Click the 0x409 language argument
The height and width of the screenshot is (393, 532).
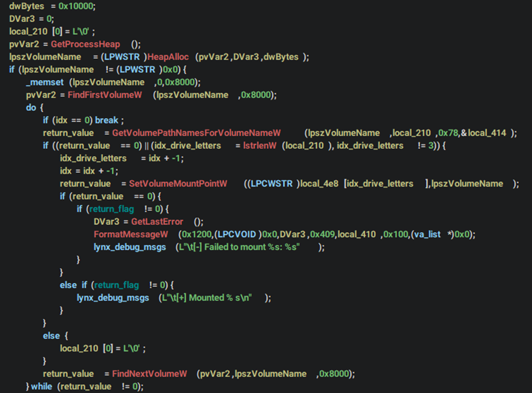point(322,235)
